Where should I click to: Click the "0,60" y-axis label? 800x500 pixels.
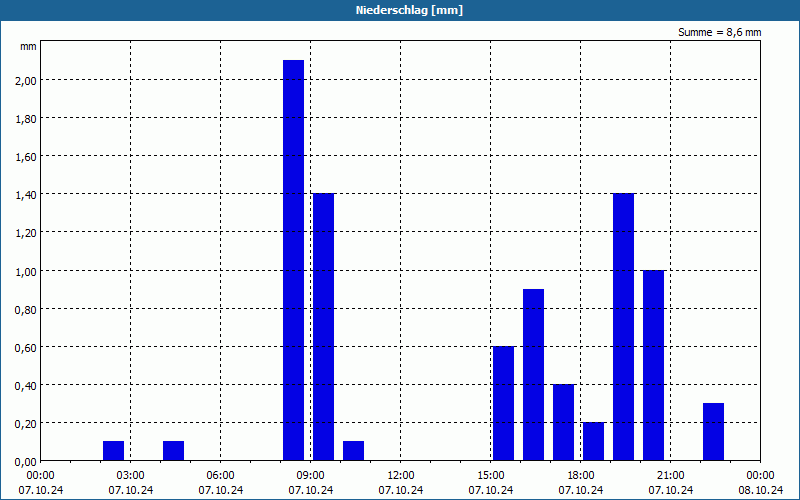click(x=26, y=347)
